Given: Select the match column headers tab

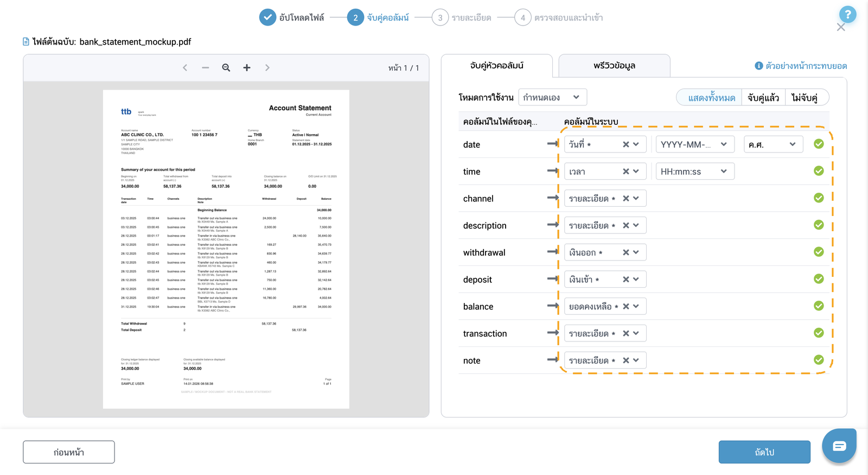Looking at the screenshot, I should [497, 66].
